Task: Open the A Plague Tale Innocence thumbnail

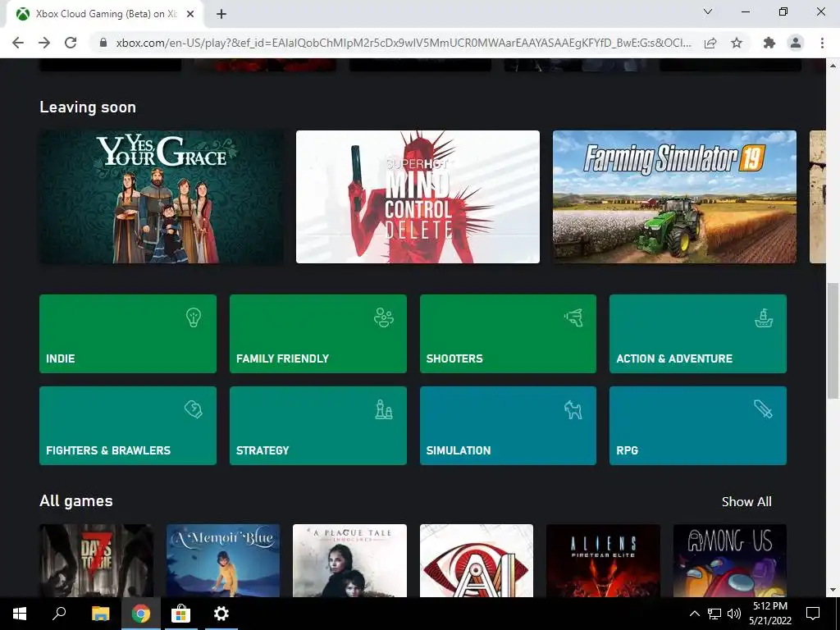Action: pos(349,560)
